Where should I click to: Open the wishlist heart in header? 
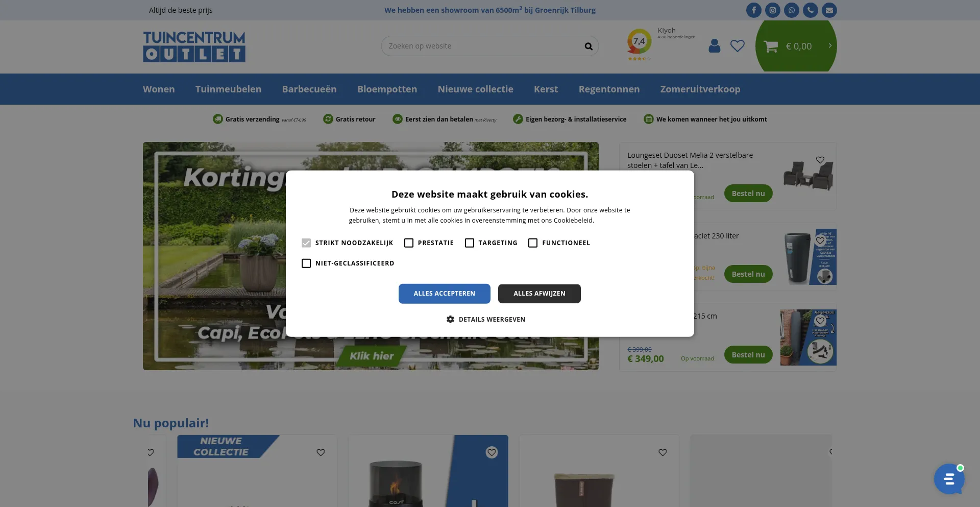[x=737, y=46]
